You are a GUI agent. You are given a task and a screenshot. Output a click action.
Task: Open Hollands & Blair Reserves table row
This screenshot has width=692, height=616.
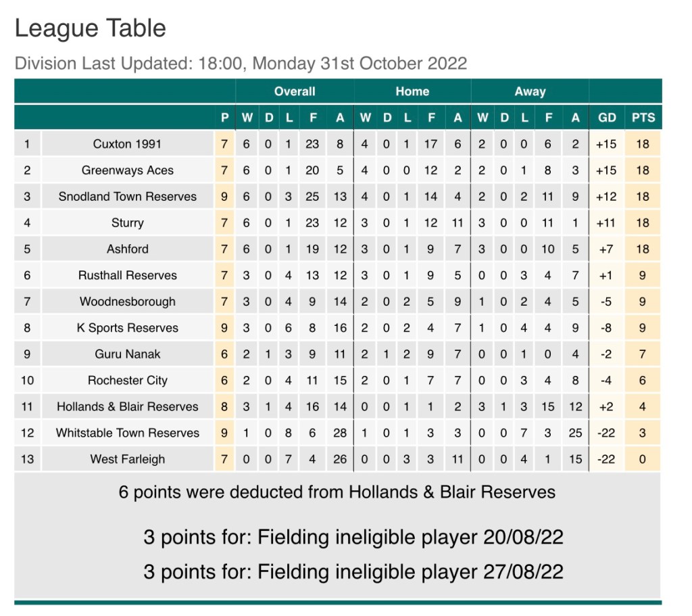tap(127, 407)
